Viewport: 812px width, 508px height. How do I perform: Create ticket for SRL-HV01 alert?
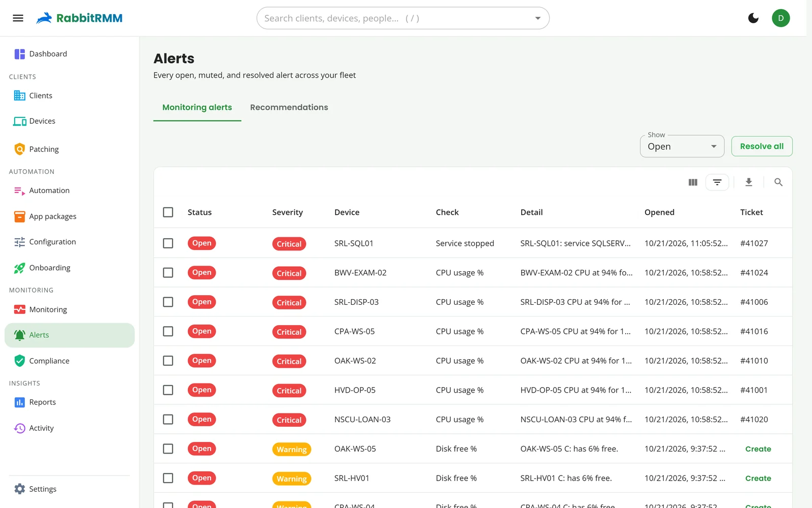(x=758, y=479)
